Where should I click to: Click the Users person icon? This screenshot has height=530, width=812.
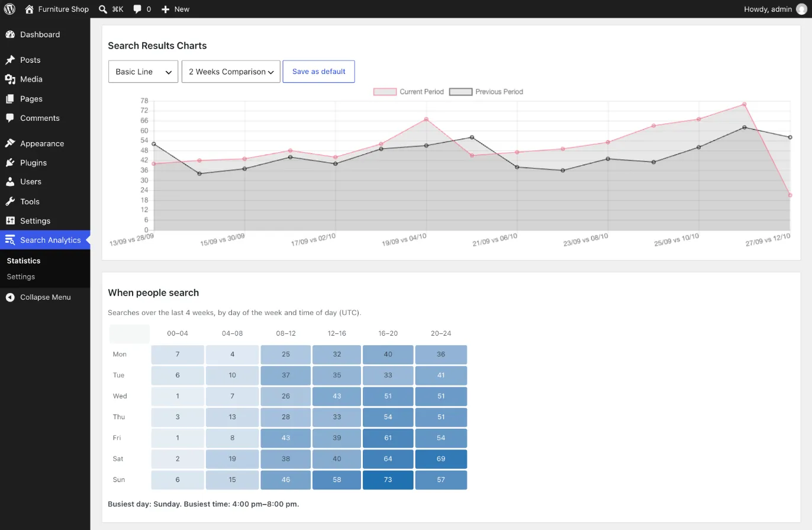click(x=10, y=182)
